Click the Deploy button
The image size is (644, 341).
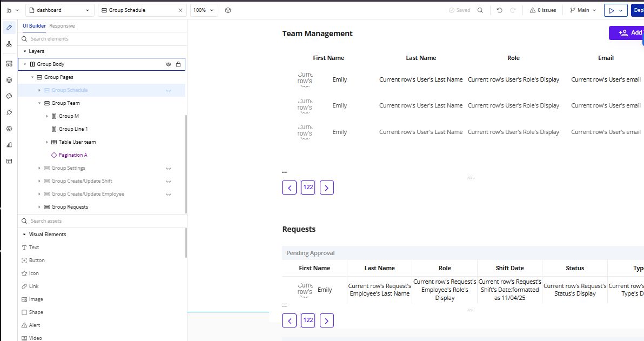pyautogui.click(x=638, y=10)
